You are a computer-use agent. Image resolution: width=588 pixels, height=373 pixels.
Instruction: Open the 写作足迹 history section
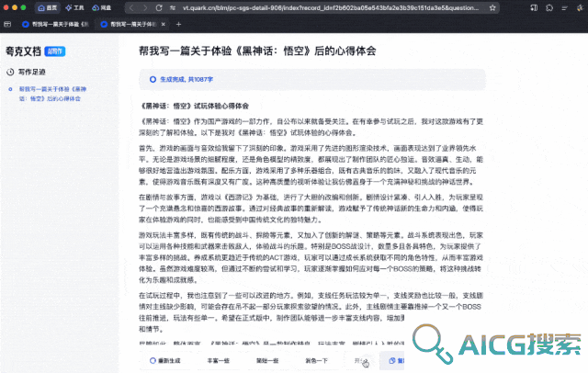[x=32, y=72]
